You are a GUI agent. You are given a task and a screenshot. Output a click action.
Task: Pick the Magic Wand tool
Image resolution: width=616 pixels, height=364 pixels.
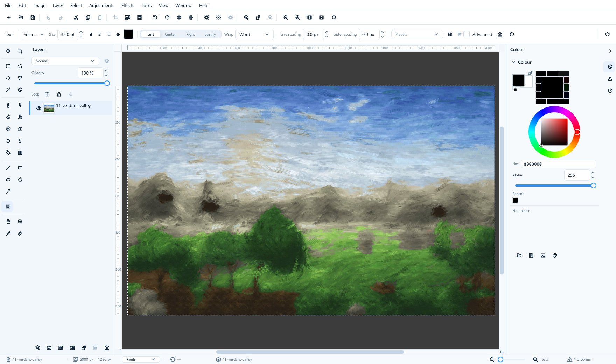8,90
